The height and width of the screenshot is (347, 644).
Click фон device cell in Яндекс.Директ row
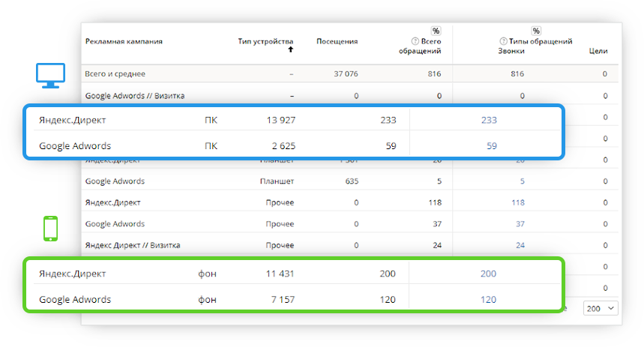(x=207, y=274)
